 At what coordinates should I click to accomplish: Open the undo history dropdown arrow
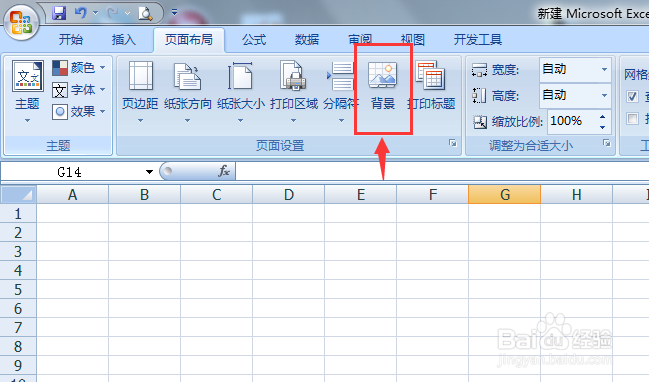[96, 13]
